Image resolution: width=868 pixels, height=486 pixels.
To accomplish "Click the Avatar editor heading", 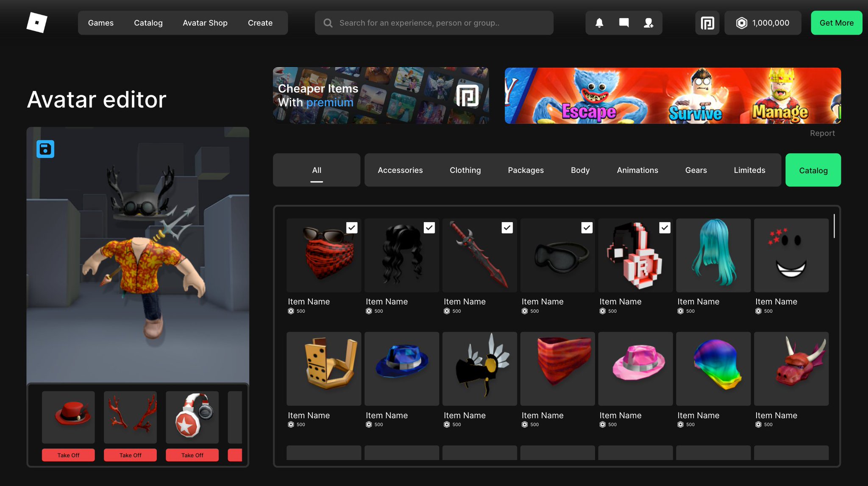I will [x=97, y=100].
